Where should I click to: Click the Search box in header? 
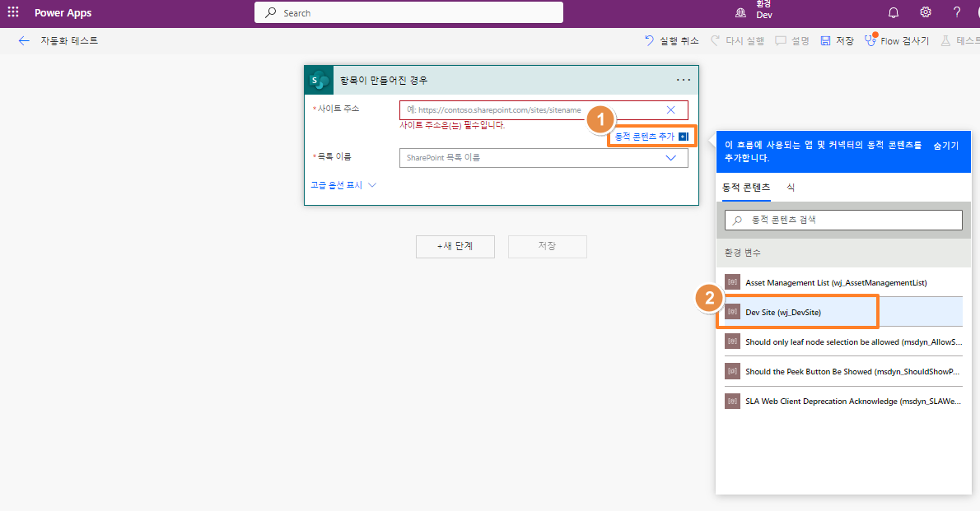[408, 12]
